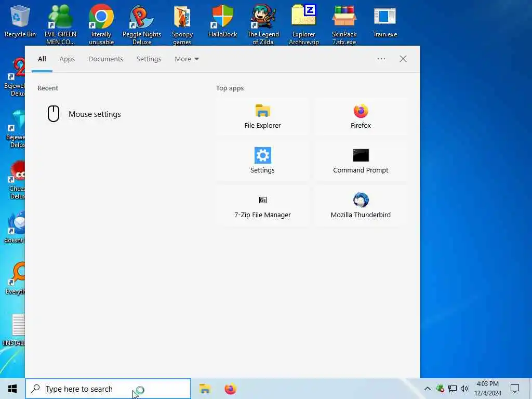Open the Action Center notifications icon

515,389
